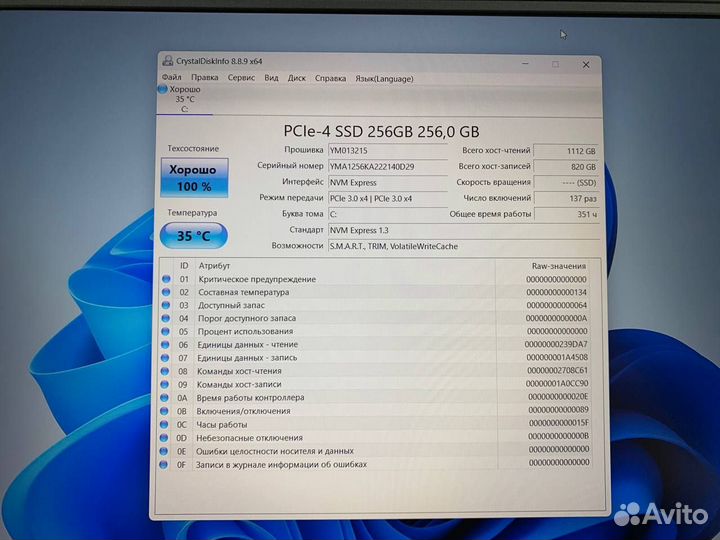720x540 pixels.
Task: Select attribute text Часы работы
Action: click(222, 425)
